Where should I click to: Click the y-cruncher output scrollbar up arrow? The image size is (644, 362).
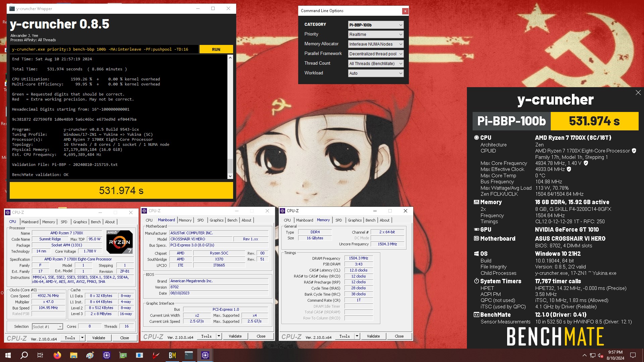pos(230,58)
